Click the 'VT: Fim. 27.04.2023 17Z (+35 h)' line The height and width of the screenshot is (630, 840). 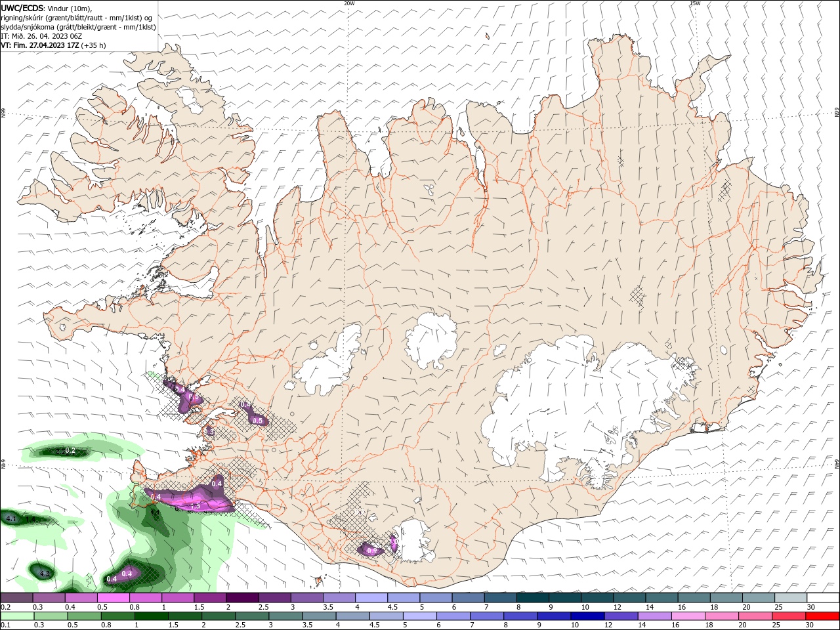(x=53, y=45)
